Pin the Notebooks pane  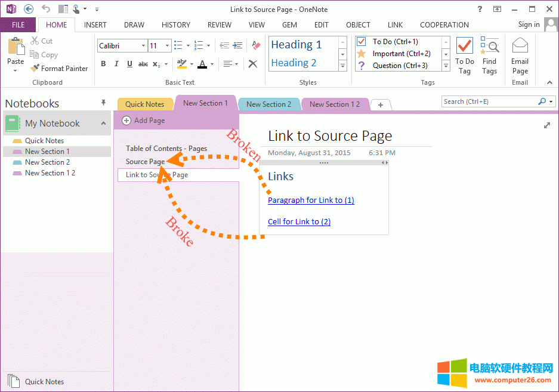(x=103, y=103)
